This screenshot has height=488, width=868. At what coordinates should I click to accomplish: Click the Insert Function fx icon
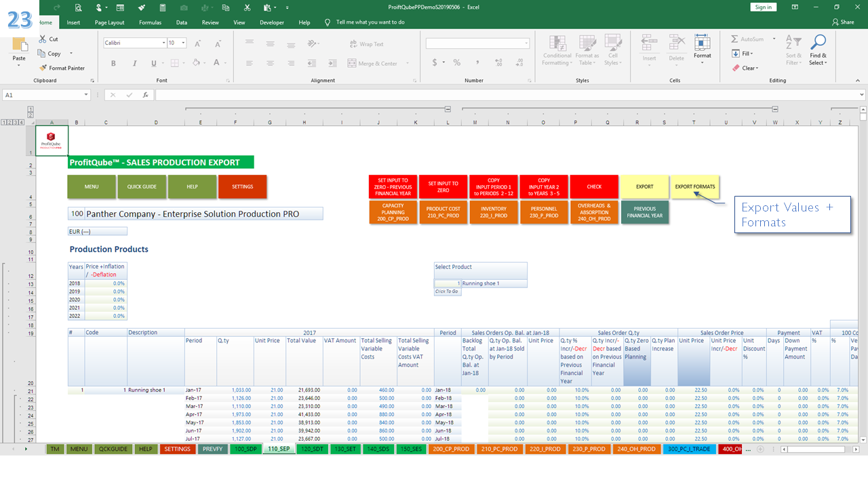(145, 95)
